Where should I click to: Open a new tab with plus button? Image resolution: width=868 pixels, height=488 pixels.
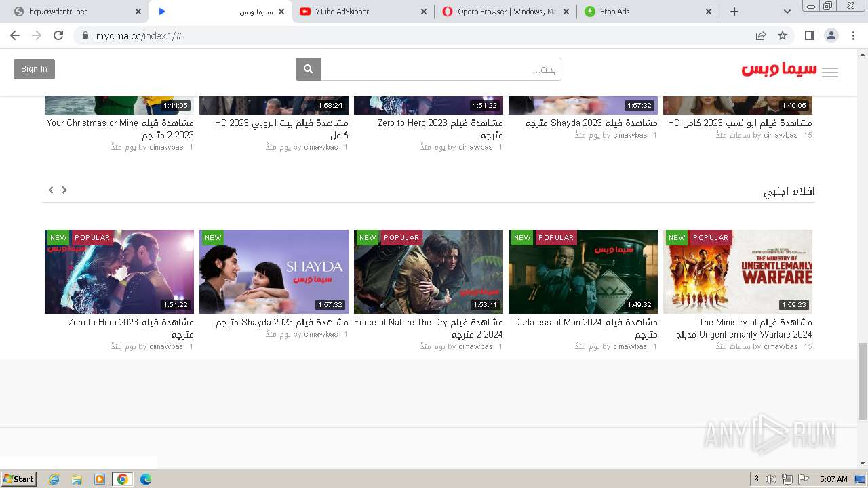tap(734, 12)
